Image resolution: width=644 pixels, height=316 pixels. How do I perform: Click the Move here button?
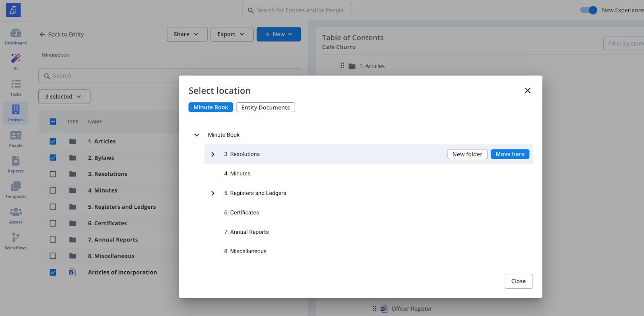pyautogui.click(x=510, y=154)
